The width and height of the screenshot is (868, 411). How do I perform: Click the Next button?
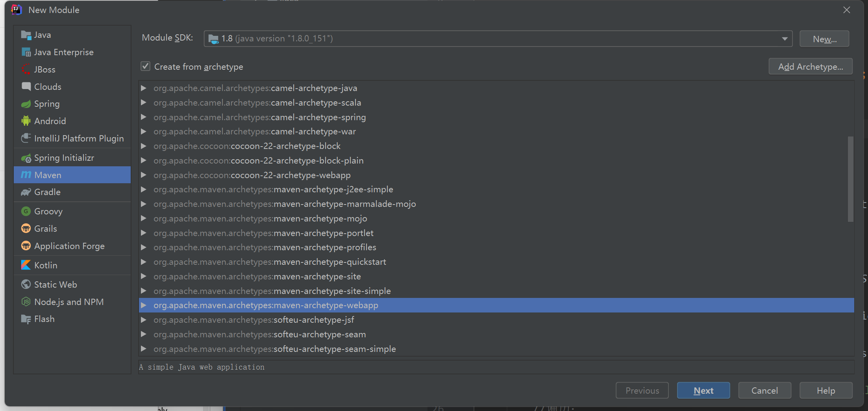703,391
